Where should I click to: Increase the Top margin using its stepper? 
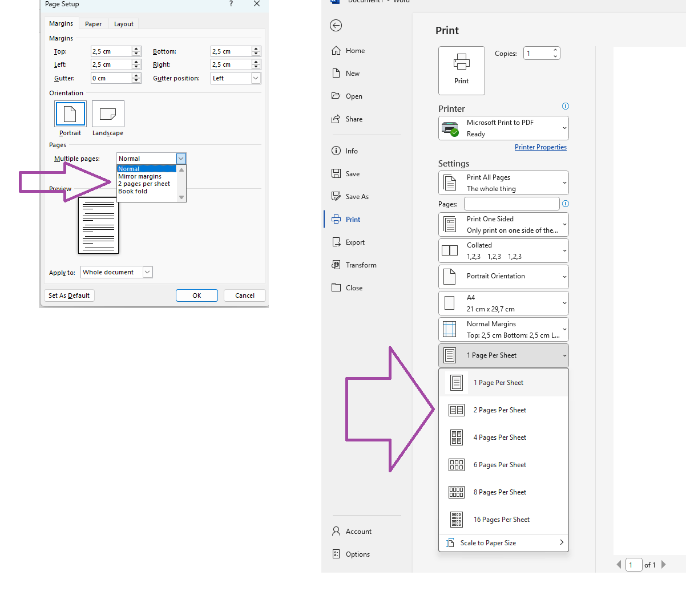tap(136, 48)
